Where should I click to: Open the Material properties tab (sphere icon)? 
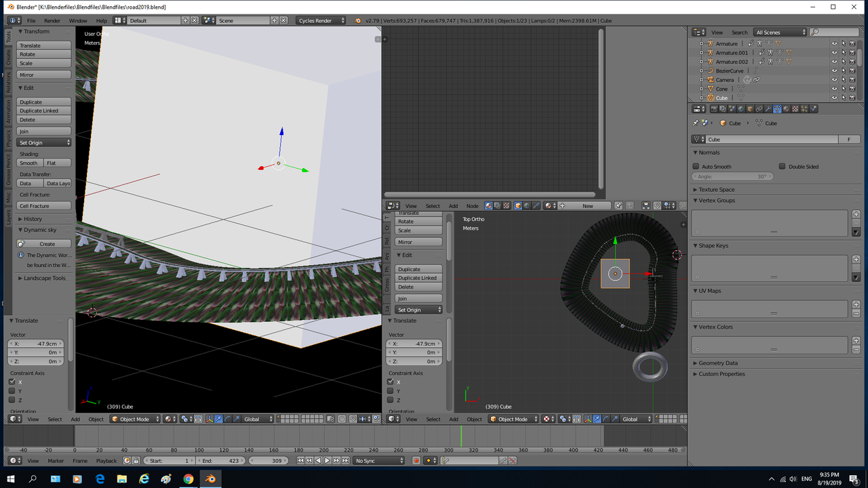(x=786, y=108)
